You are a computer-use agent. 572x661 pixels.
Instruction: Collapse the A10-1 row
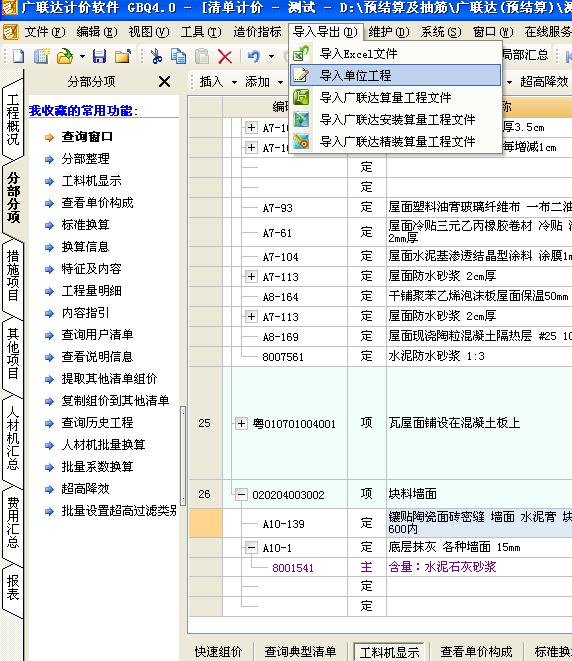(x=252, y=548)
